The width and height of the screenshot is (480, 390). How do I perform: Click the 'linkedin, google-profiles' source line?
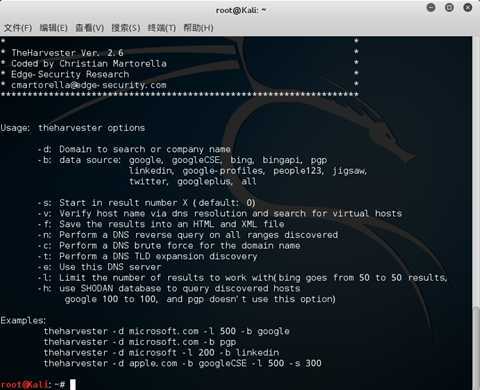pos(248,171)
